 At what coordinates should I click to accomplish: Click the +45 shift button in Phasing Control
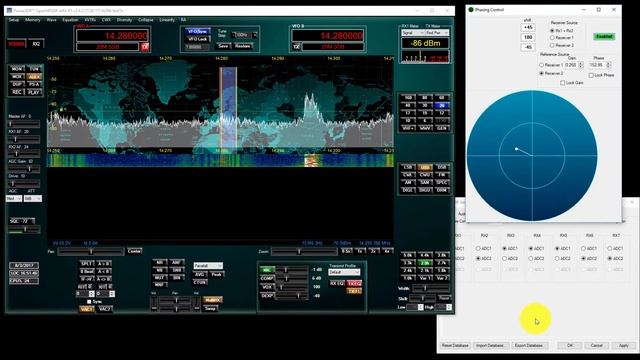[x=528, y=27]
